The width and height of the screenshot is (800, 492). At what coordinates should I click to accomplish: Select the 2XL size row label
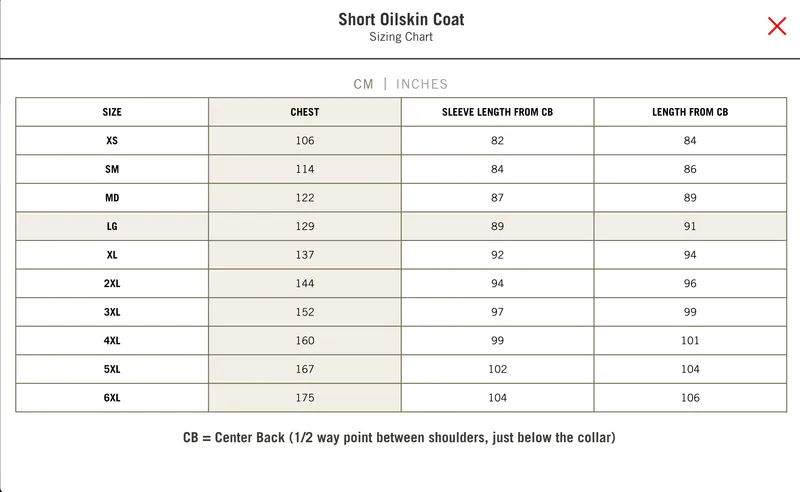click(x=112, y=284)
